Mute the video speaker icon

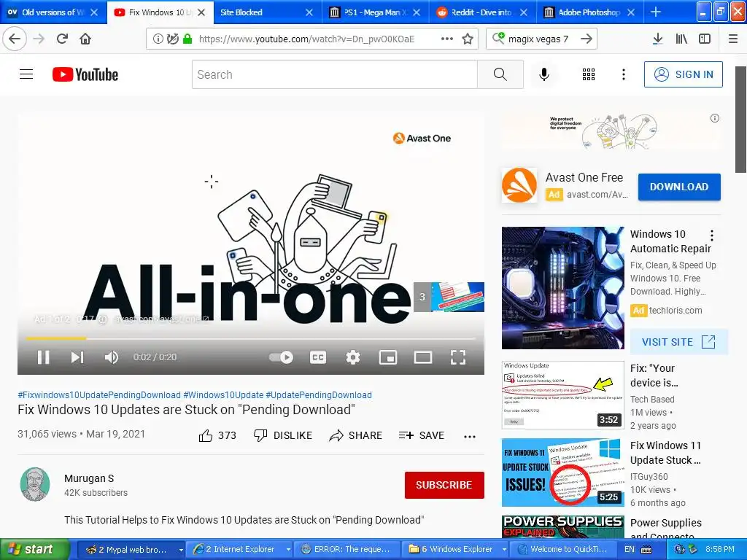[112, 357]
